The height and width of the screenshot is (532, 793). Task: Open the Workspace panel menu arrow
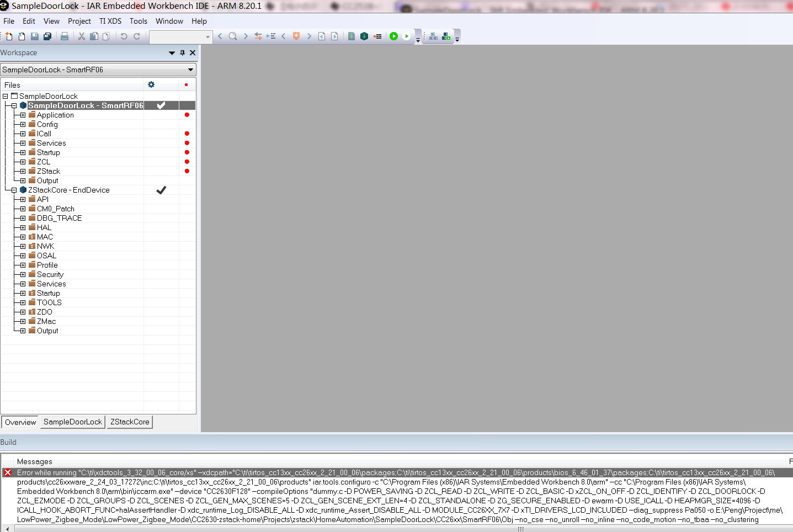click(172, 53)
